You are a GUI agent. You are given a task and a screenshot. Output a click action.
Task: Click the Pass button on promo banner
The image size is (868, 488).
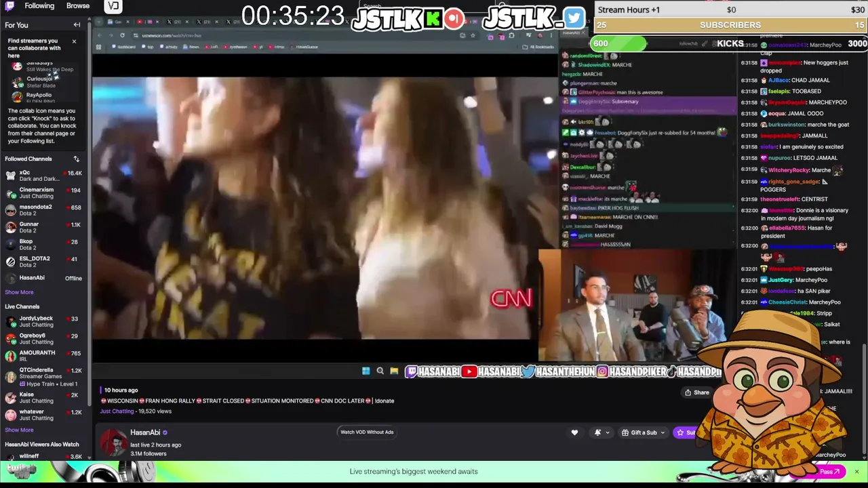pos(829,472)
